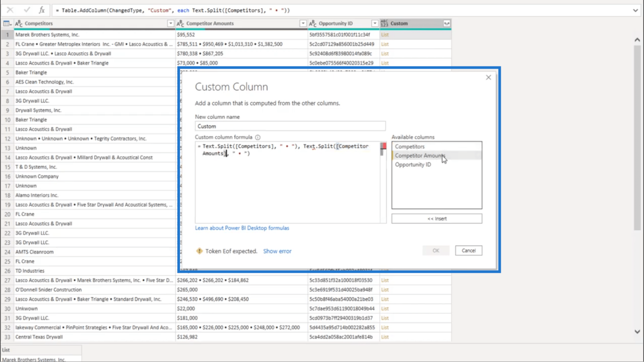644x362 pixels.
Task: Select the $265,000 amount cell
Action: click(x=242, y=290)
